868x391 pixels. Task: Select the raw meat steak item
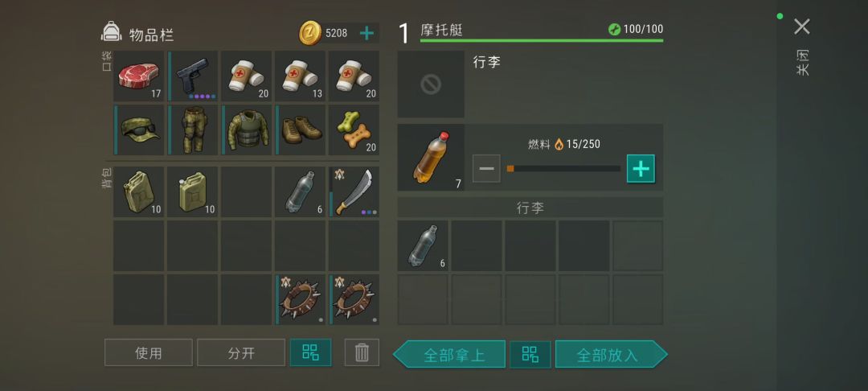pos(139,76)
